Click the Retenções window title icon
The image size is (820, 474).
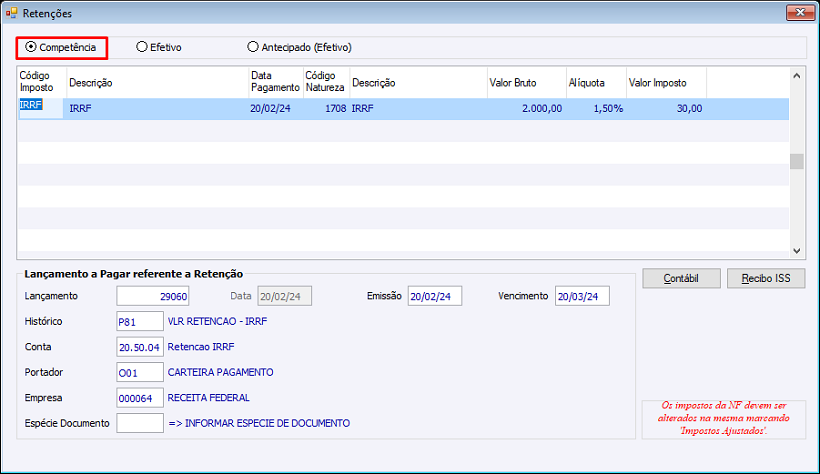[x=12, y=13]
